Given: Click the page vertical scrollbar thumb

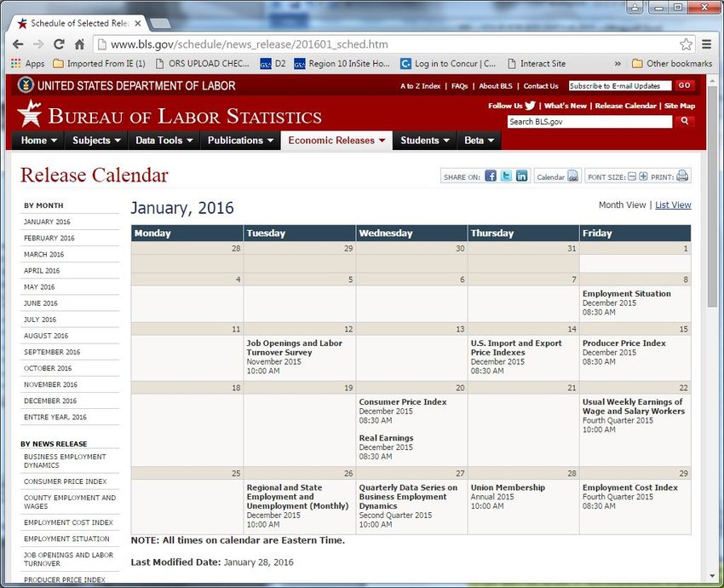Looking at the screenshot, I should coord(712,196).
